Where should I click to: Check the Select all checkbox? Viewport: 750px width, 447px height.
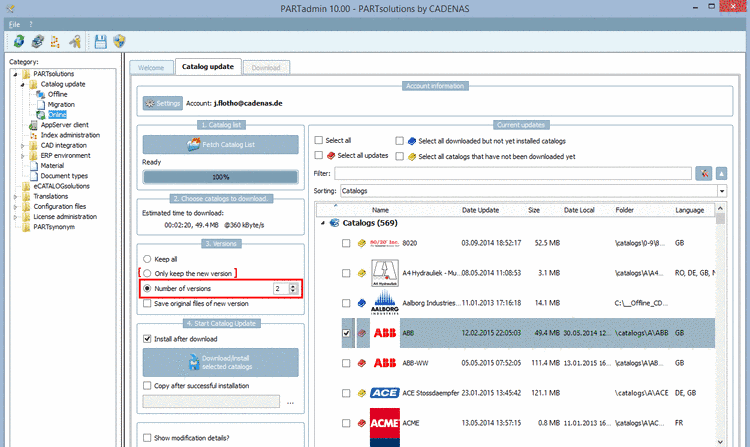click(x=319, y=140)
